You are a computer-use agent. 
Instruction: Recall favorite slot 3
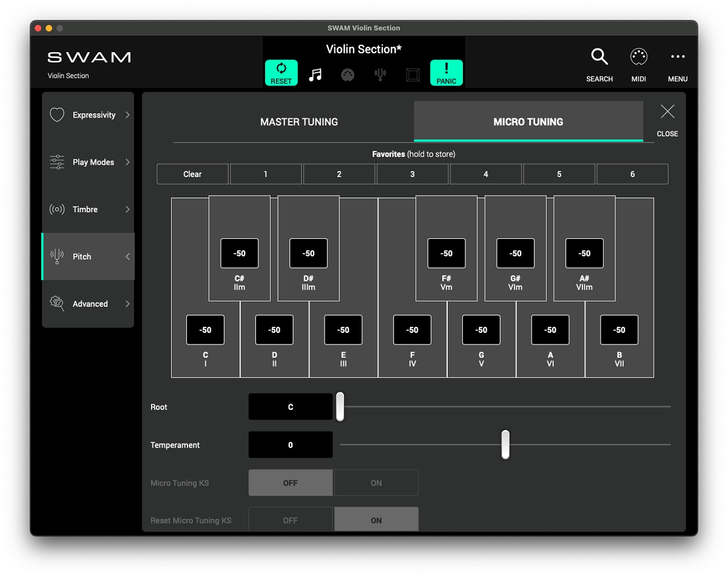(413, 174)
